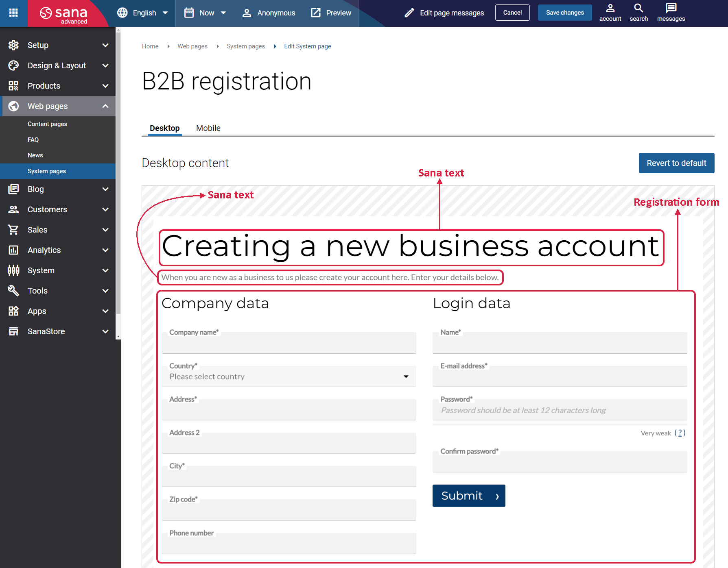The height and width of the screenshot is (568, 728).
Task: Click the account icon in top bar
Action: tap(610, 9)
